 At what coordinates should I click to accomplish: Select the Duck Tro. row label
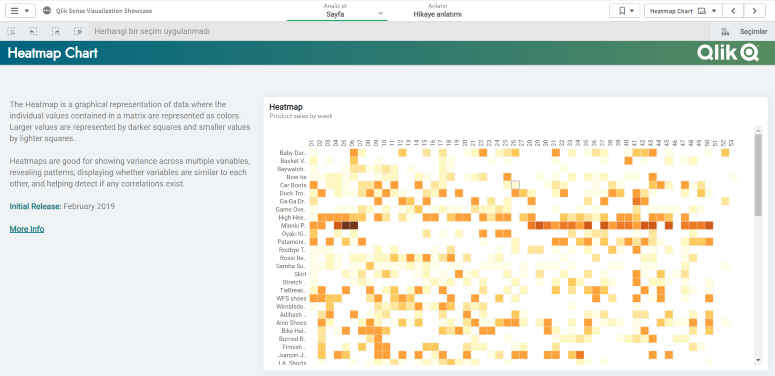293,193
